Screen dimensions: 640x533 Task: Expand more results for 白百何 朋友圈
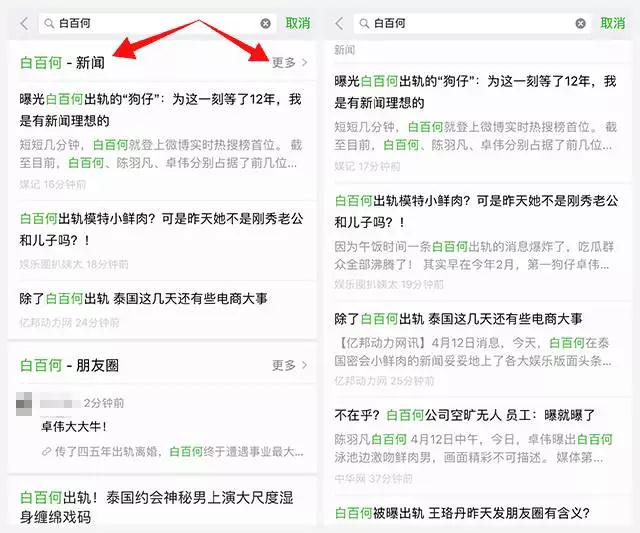289,365
